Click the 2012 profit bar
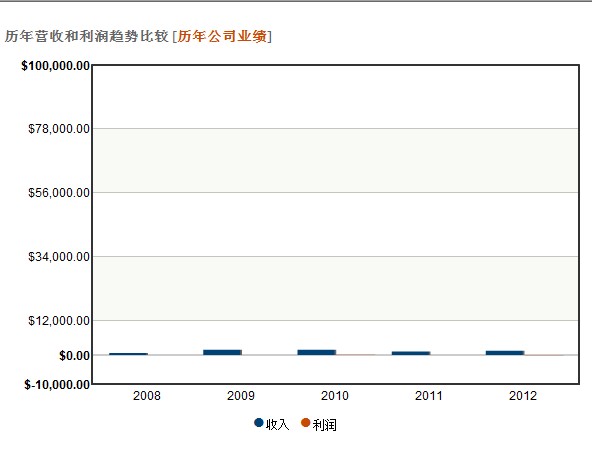This screenshot has height=451, width=593. [x=544, y=355]
